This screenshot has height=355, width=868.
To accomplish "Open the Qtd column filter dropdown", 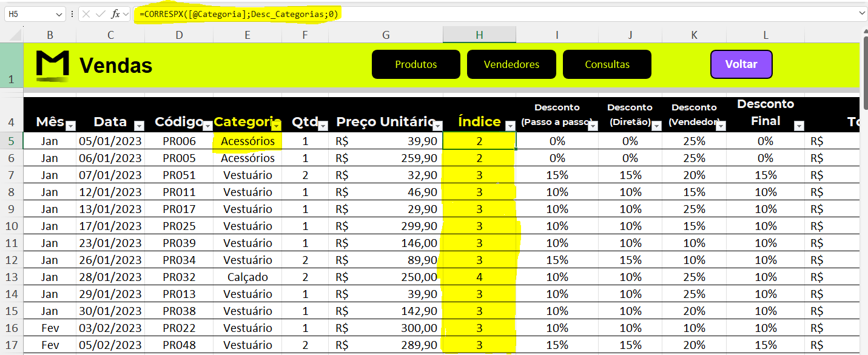I will coord(323,126).
